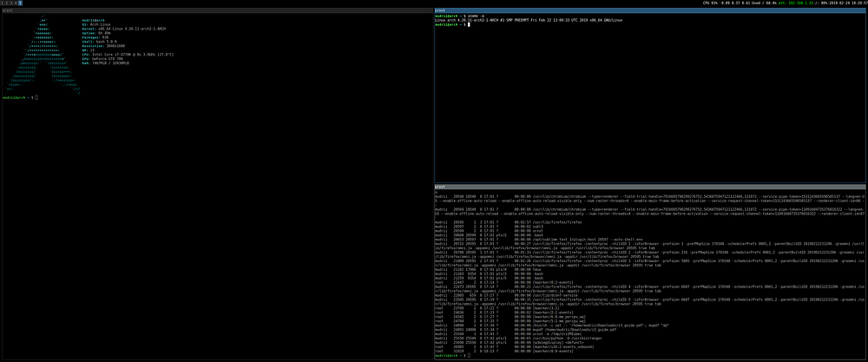Select the active workspace 5 button

pyautogui.click(x=20, y=3)
